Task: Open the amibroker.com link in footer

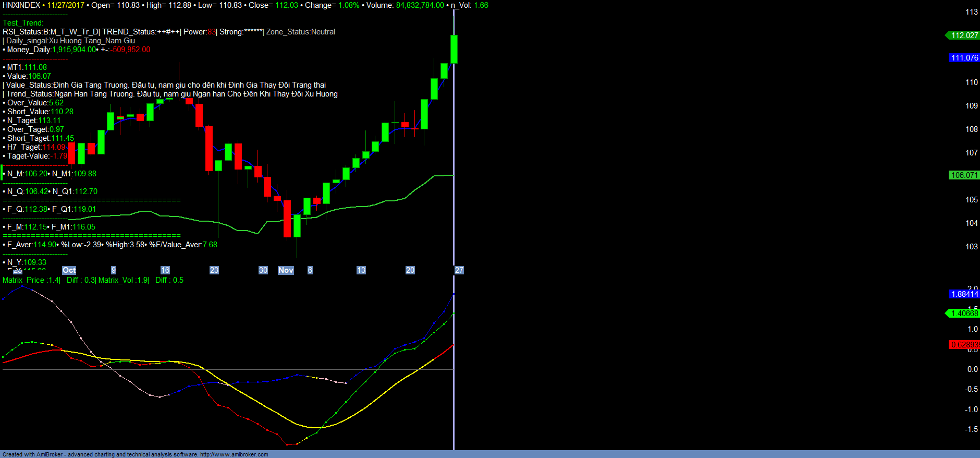Action: pyautogui.click(x=234, y=454)
